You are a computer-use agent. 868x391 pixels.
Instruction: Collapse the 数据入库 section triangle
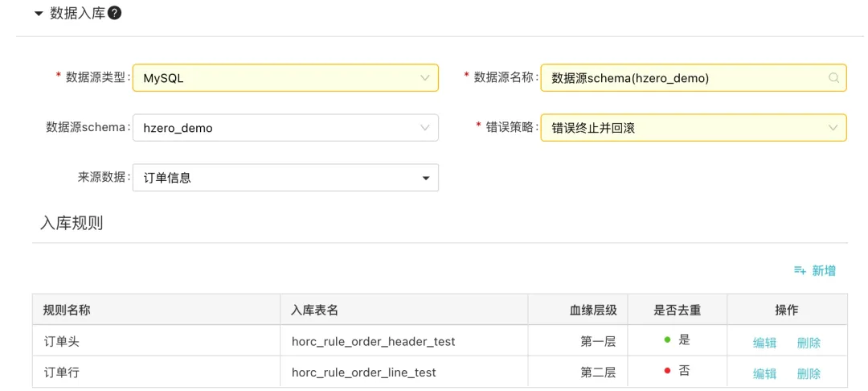pyautogui.click(x=39, y=14)
